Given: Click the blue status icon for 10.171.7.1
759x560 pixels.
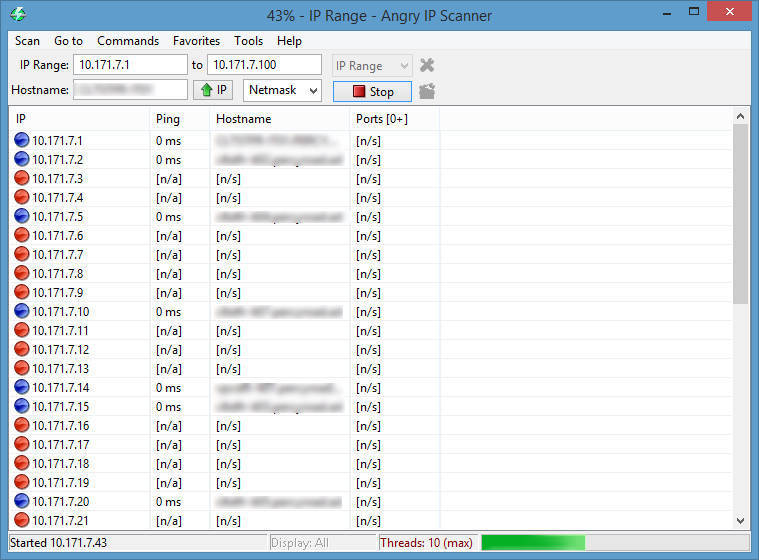Looking at the screenshot, I should [22, 141].
